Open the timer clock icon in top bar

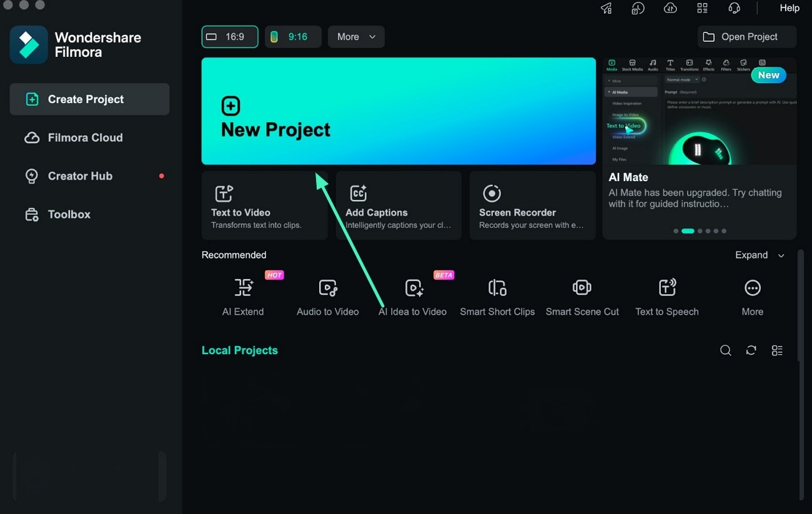pyautogui.click(x=638, y=8)
